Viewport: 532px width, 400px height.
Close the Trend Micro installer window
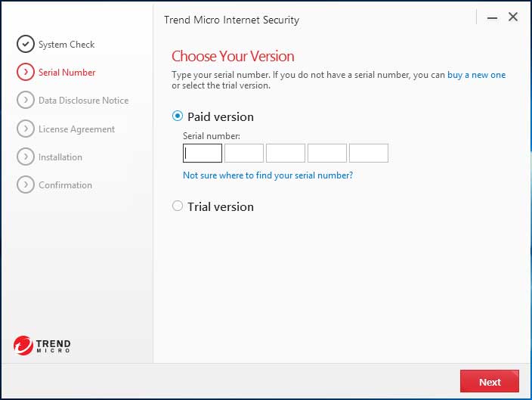[513, 17]
